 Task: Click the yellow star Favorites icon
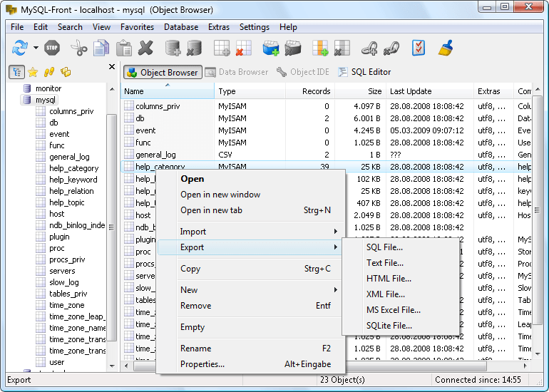point(33,72)
